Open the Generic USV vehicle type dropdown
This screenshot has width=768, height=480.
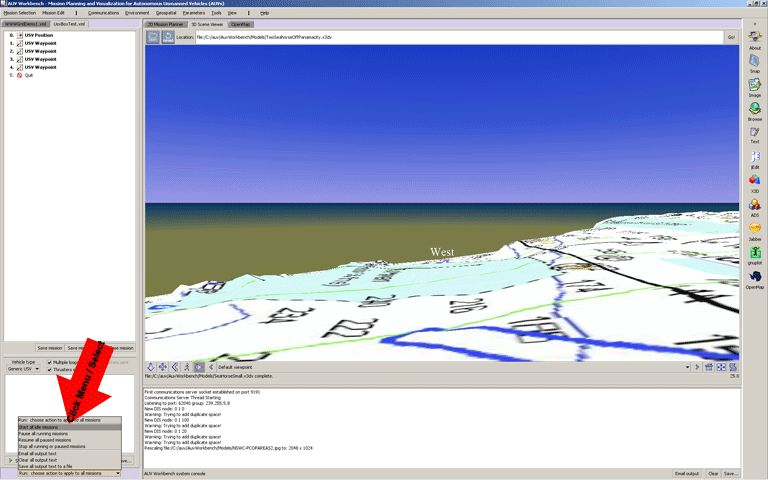pyautogui.click(x=25, y=369)
